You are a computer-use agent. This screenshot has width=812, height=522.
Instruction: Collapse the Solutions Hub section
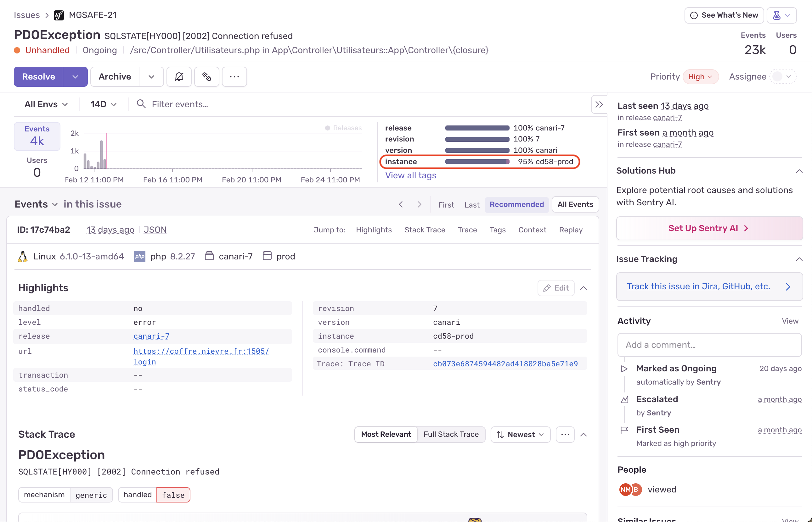coord(799,171)
